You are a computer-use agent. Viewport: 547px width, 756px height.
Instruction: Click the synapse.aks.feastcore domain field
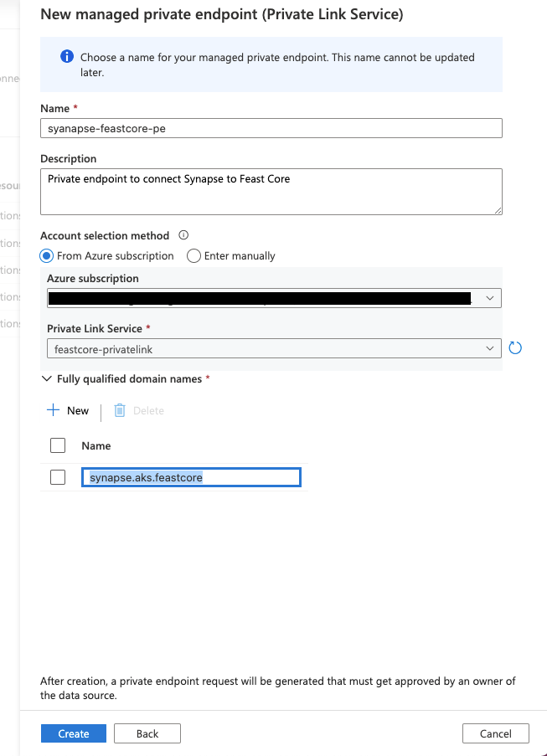coord(191,477)
